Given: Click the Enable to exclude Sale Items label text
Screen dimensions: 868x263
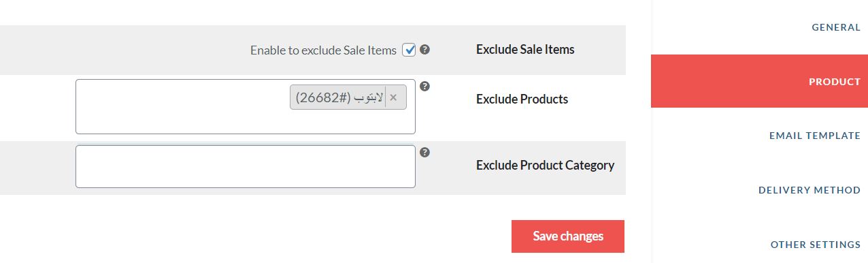Looking at the screenshot, I should click(323, 50).
